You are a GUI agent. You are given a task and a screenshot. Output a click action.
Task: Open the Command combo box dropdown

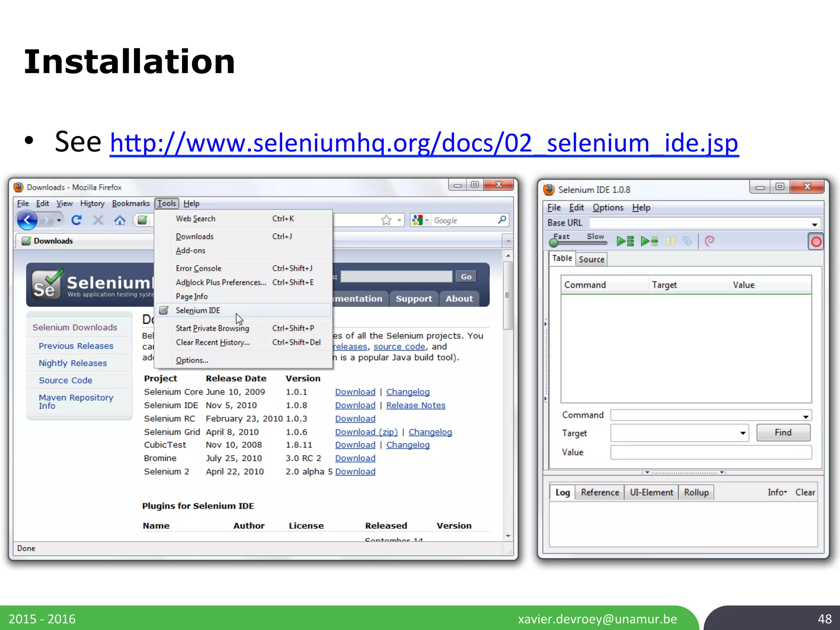(806, 417)
